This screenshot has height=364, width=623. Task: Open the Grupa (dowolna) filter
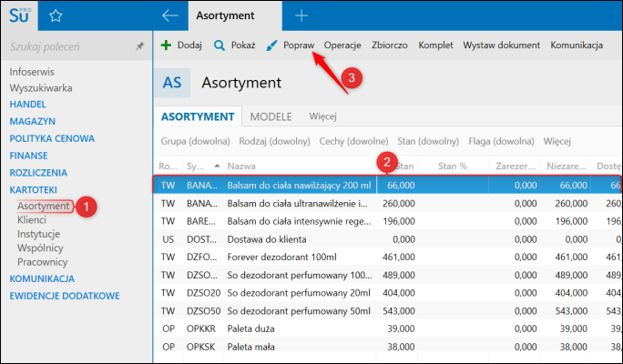[x=196, y=141]
